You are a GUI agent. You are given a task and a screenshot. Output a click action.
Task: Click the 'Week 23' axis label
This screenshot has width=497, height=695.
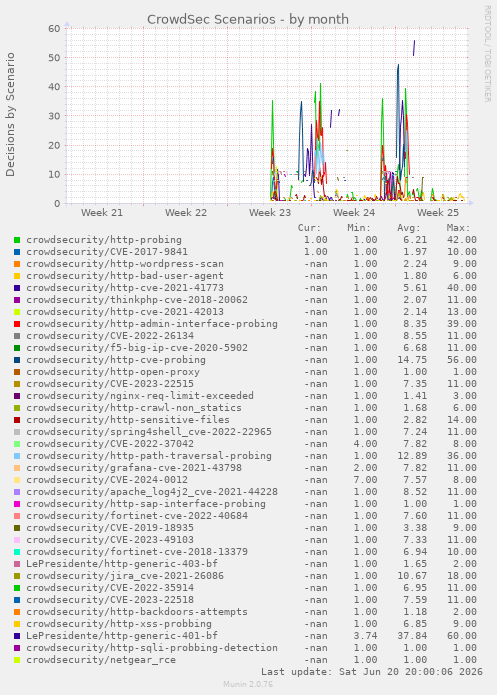click(270, 213)
